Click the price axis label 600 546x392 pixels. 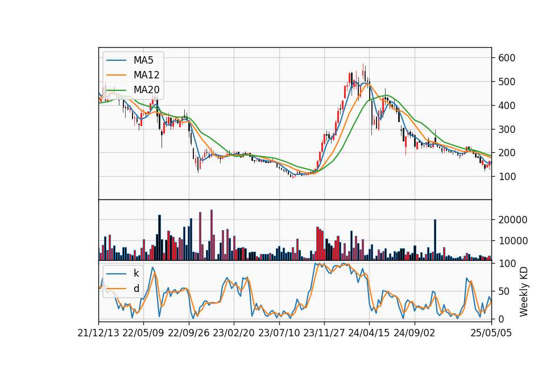(x=507, y=58)
